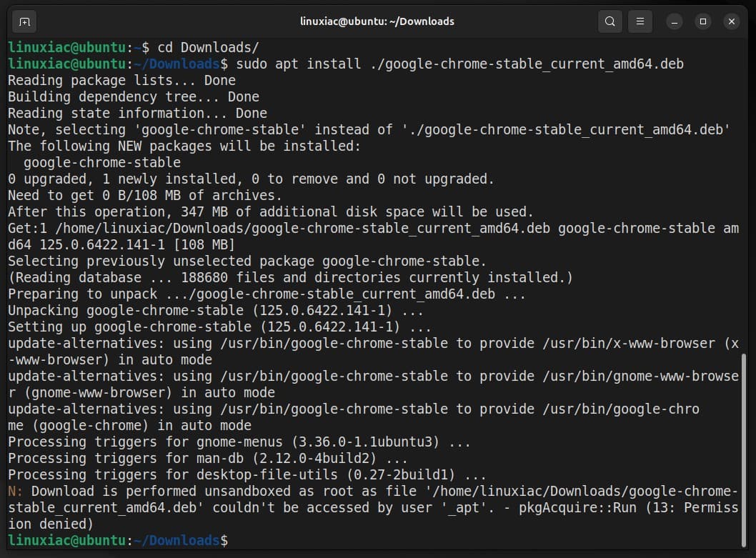Click the new tab plus icon

pyautogui.click(x=24, y=21)
